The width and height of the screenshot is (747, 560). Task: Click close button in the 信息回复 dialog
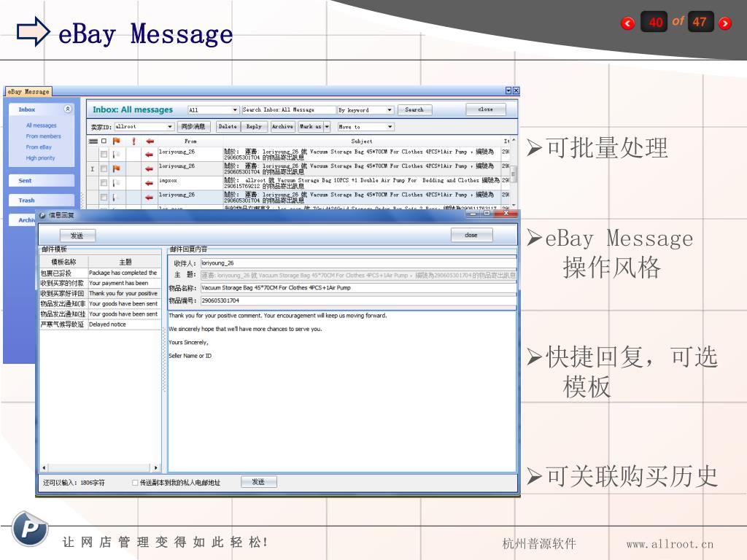pos(471,236)
